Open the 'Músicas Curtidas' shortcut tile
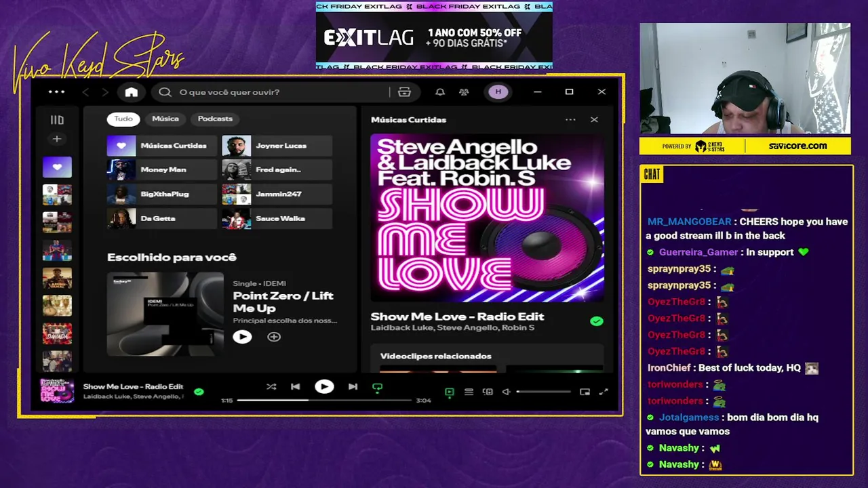 (x=162, y=146)
